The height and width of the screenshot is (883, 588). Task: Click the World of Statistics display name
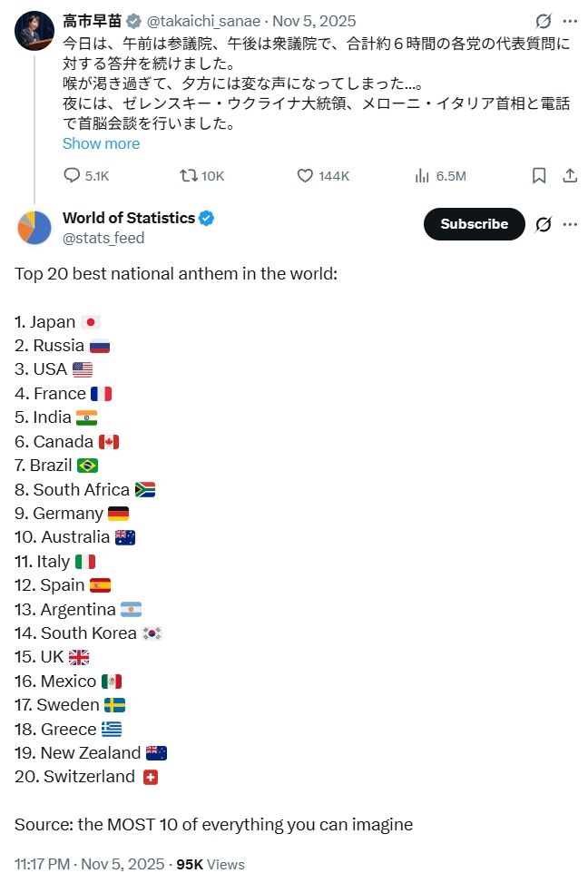(x=128, y=218)
